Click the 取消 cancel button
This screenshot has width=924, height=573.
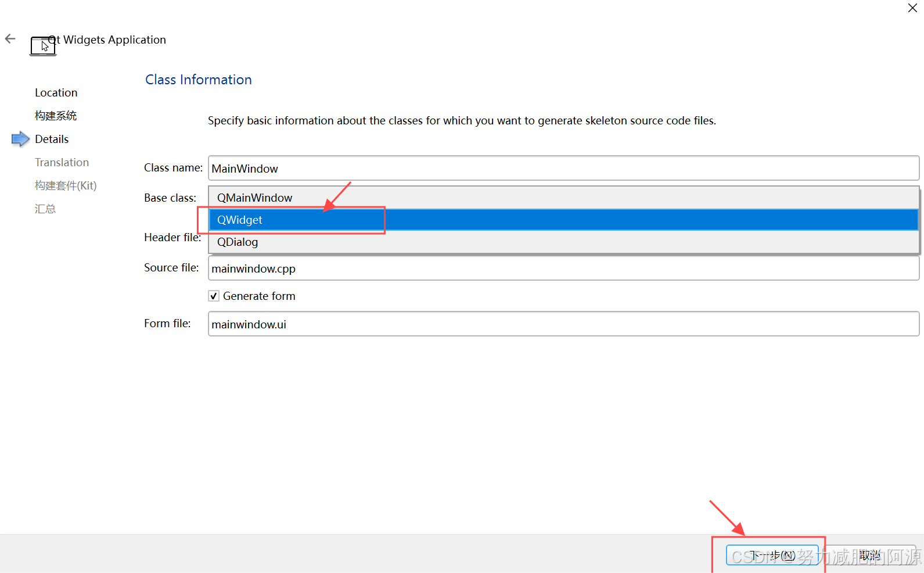[x=870, y=556]
